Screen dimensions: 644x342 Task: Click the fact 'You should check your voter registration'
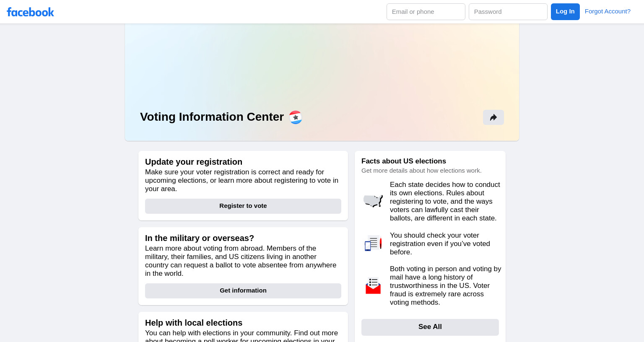[440, 244]
